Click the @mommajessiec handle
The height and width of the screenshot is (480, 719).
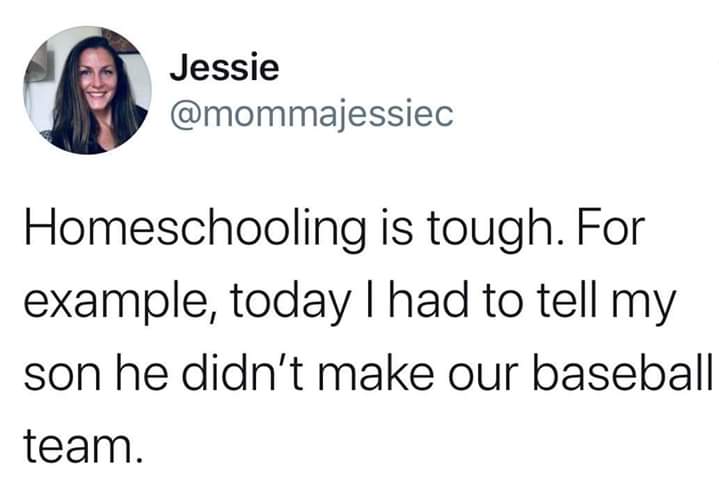click(x=311, y=116)
